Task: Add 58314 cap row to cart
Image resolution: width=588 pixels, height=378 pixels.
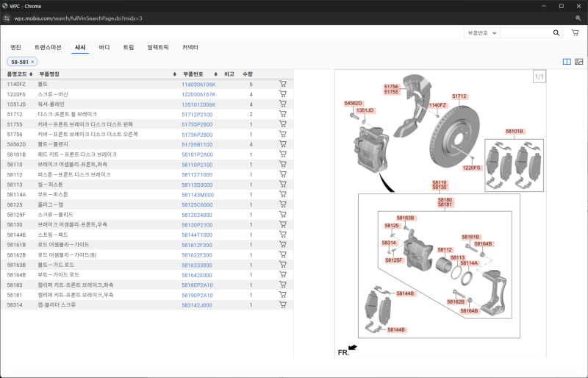Action: pyautogui.click(x=283, y=304)
